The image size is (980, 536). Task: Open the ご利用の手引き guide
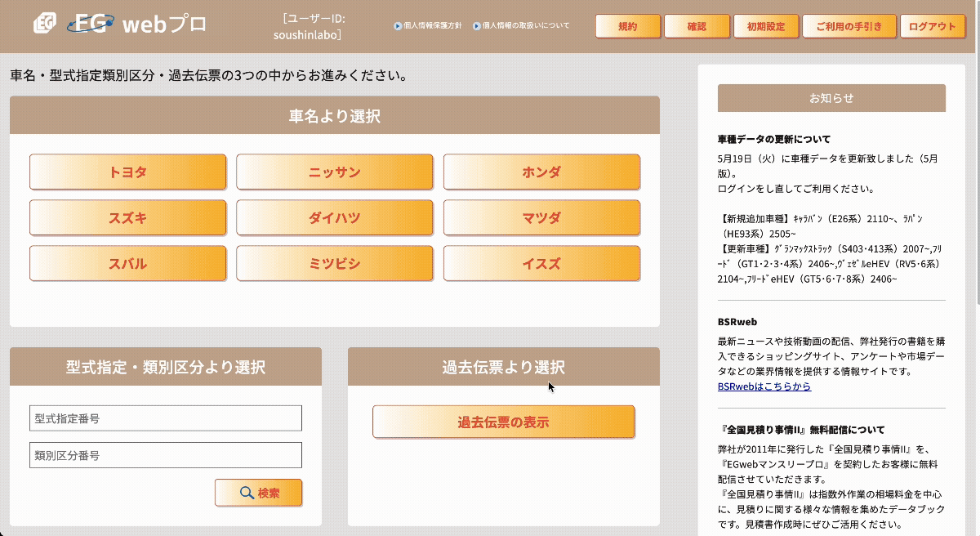[x=849, y=26]
